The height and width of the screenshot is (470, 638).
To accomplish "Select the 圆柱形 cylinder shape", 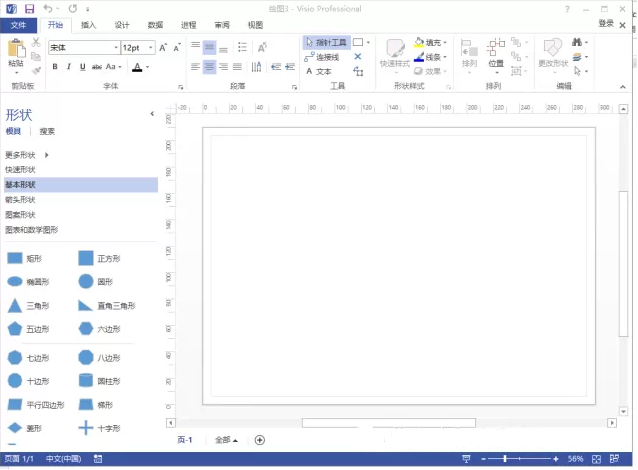I will coord(86,381).
